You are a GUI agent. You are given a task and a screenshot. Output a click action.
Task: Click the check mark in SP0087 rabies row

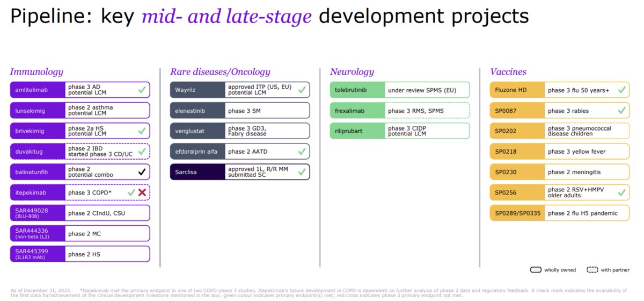[x=621, y=110]
